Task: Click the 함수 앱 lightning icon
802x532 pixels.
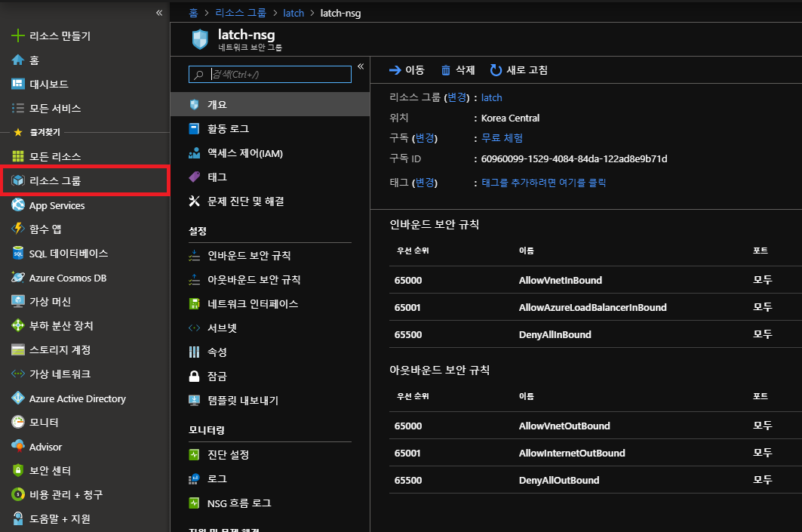Action: point(18,228)
